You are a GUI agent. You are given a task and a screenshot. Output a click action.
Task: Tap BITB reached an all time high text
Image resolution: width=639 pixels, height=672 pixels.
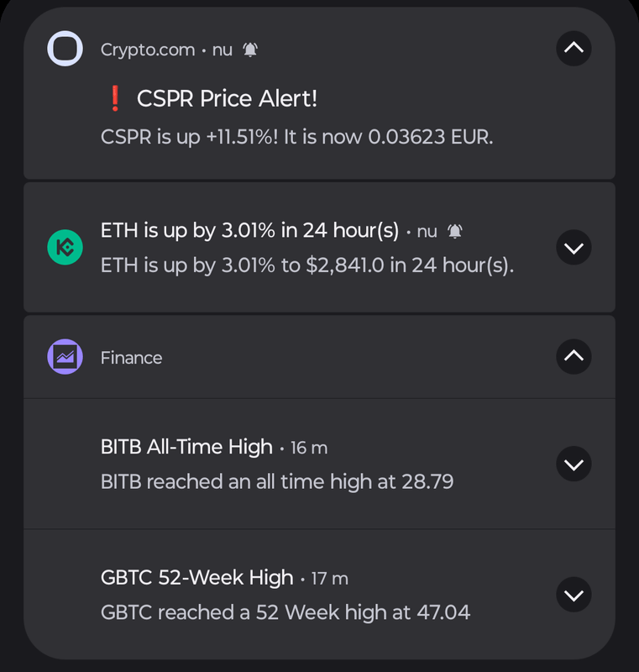tap(277, 482)
